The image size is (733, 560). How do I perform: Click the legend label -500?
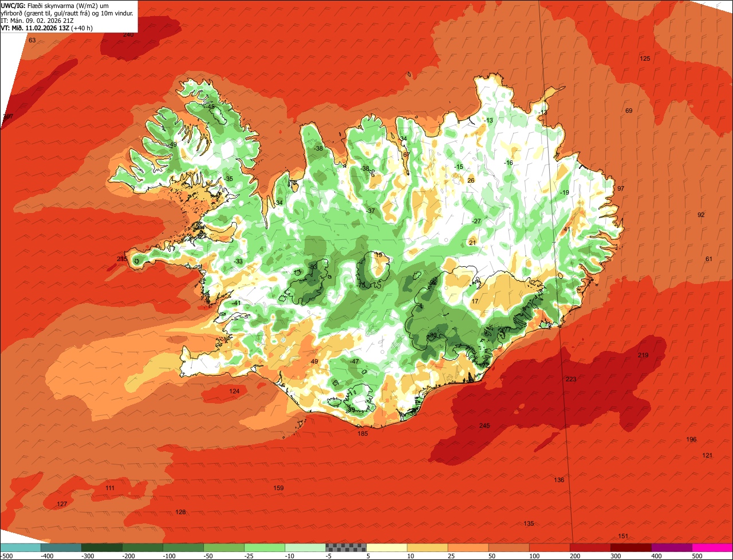(x=7, y=555)
